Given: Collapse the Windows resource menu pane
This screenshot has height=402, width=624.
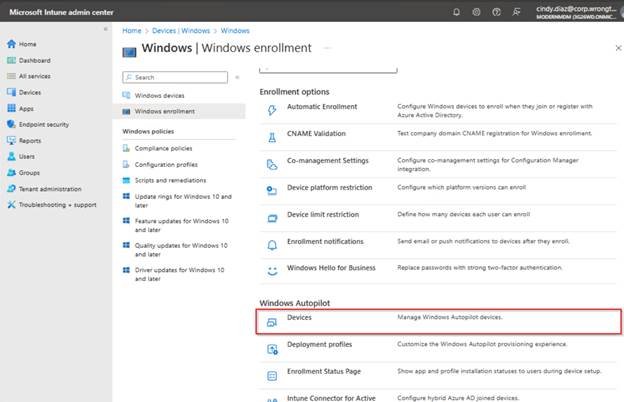Looking at the screenshot, I should 237,76.
